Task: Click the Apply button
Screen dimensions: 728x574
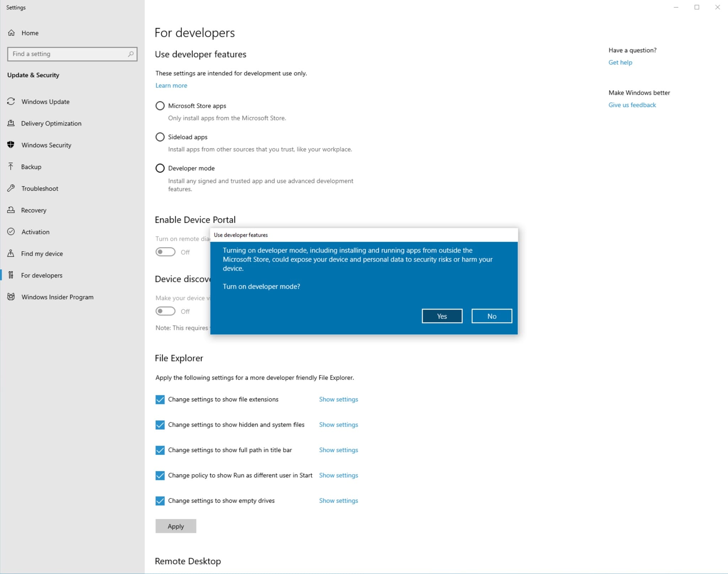Action: (176, 526)
